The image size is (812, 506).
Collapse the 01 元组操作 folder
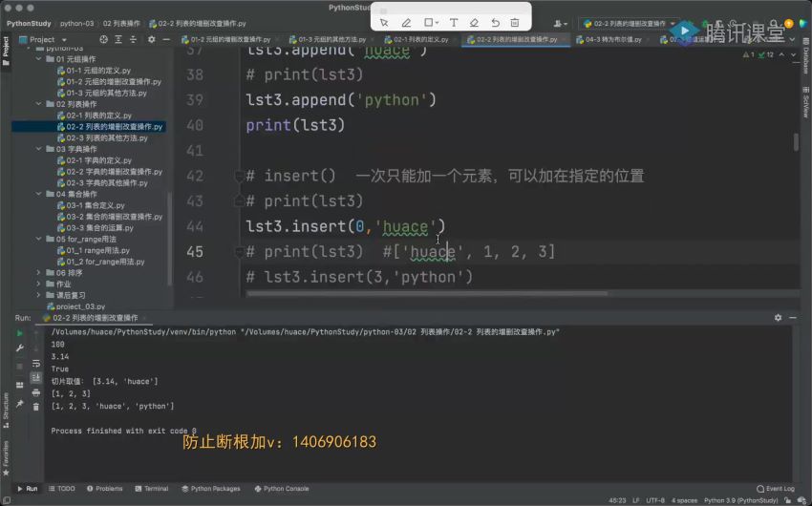[x=39, y=59]
